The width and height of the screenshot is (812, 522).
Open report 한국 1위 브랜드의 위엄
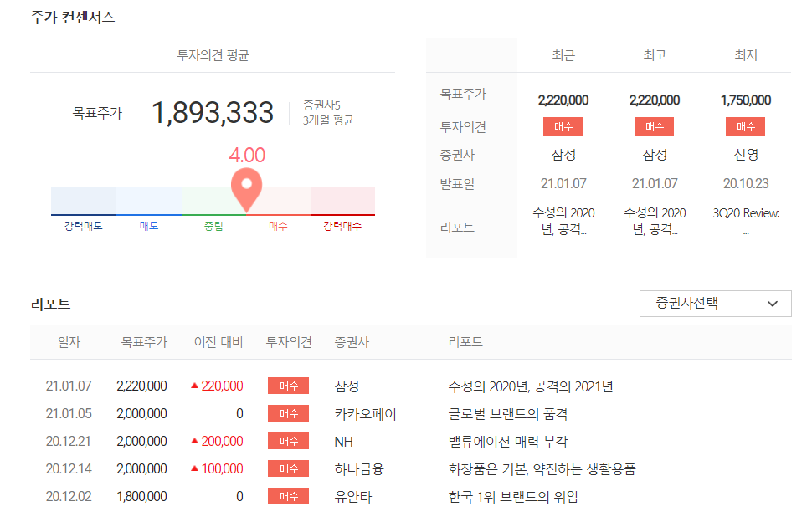(x=512, y=497)
